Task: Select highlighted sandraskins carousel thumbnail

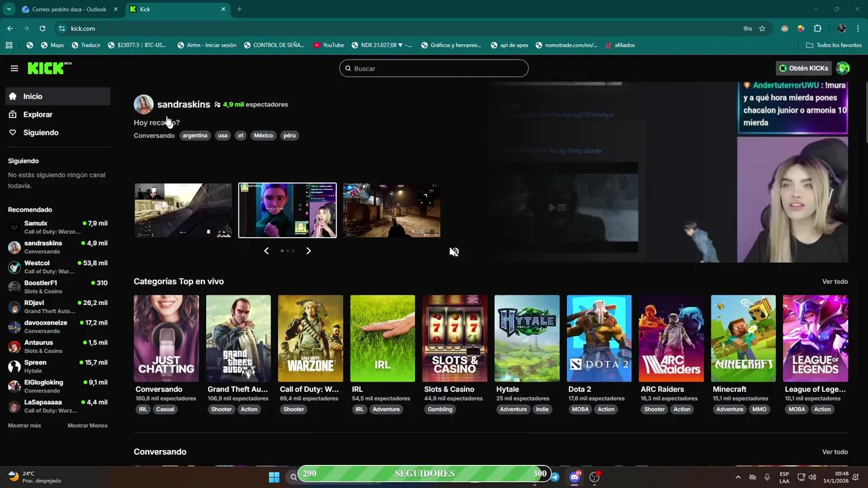Action: 288,210
